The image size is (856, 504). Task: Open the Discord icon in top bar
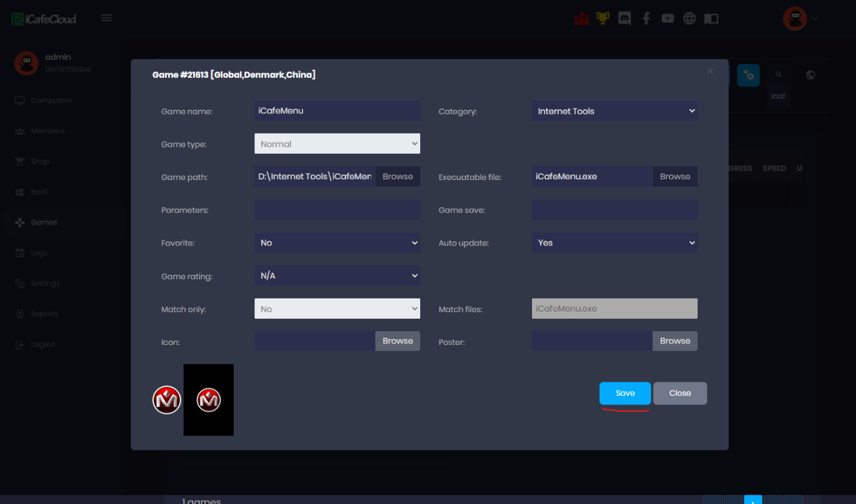coord(624,18)
